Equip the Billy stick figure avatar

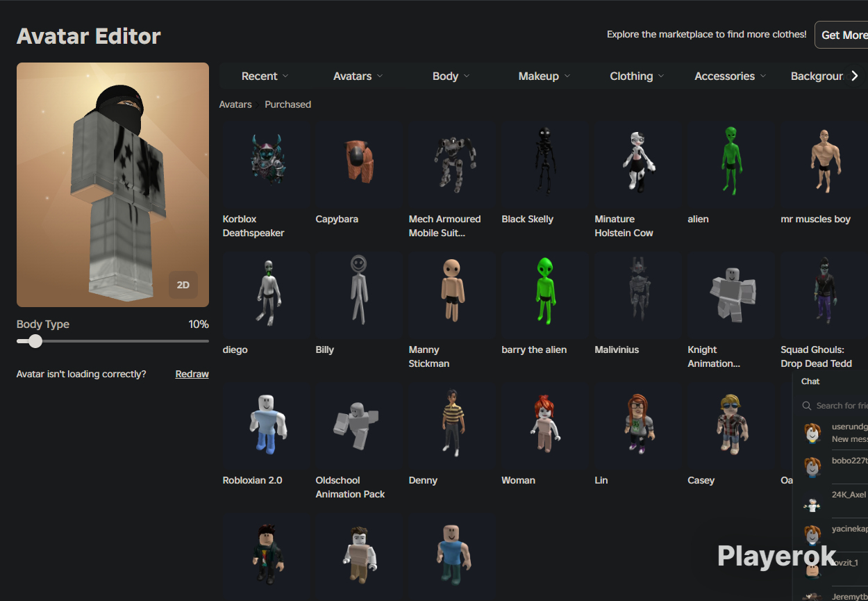[x=359, y=295]
